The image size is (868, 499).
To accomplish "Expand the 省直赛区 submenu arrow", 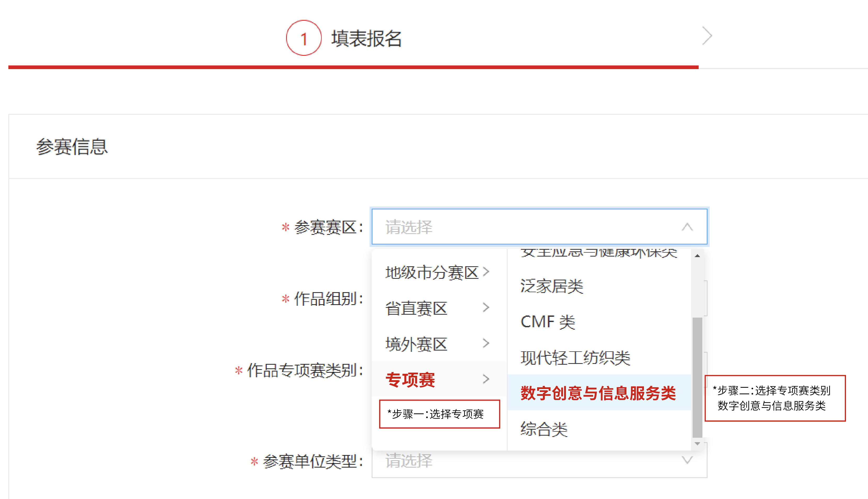I will click(x=486, y=308).
